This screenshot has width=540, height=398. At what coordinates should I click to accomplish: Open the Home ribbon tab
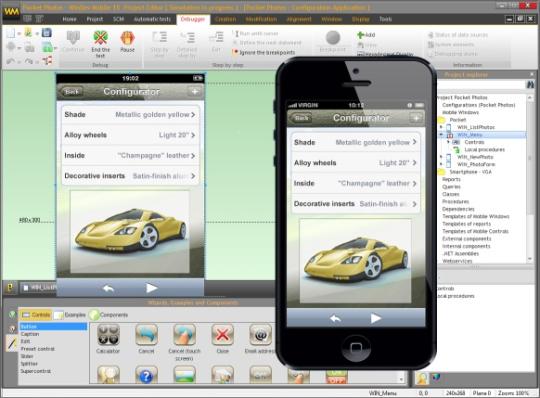coord(69,19)
